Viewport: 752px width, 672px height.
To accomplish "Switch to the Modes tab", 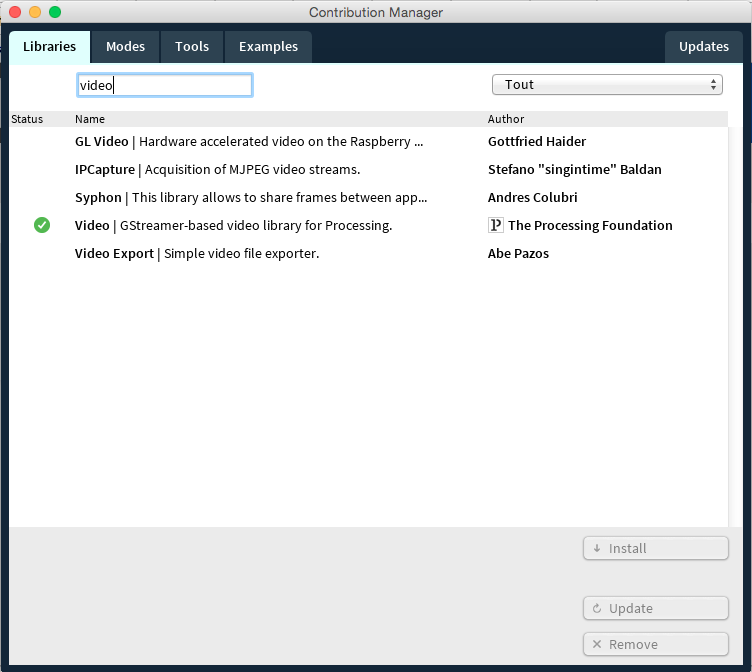I will (125, 47).
